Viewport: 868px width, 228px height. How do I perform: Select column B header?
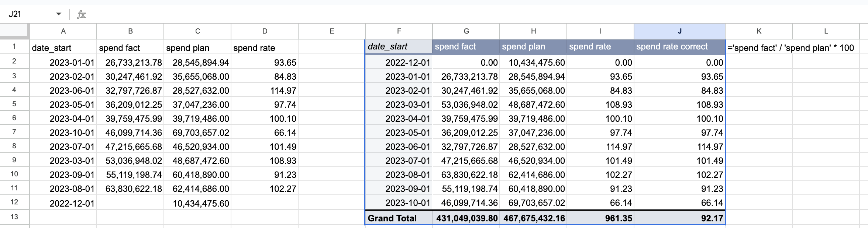click(x=130, y=31)
